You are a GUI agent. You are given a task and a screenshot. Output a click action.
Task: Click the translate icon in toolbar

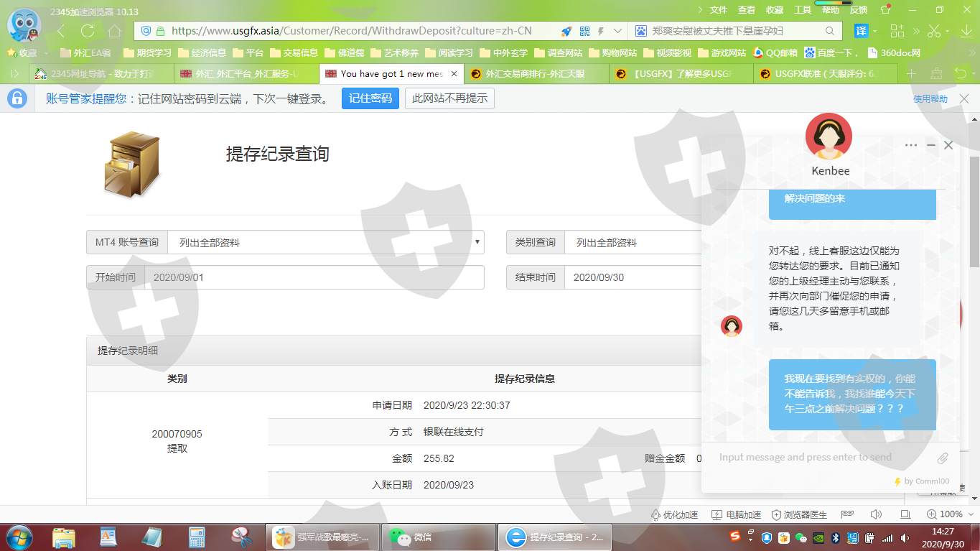(x=861, y=31)
